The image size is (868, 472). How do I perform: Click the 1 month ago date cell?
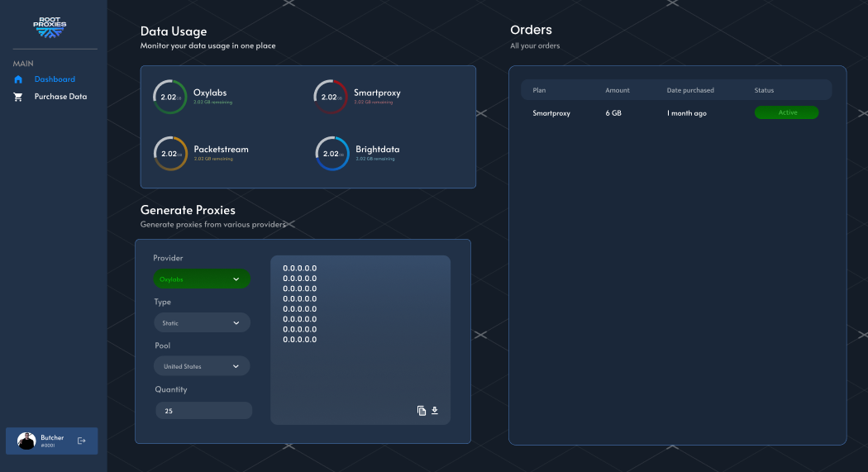(x=686, y=113)
